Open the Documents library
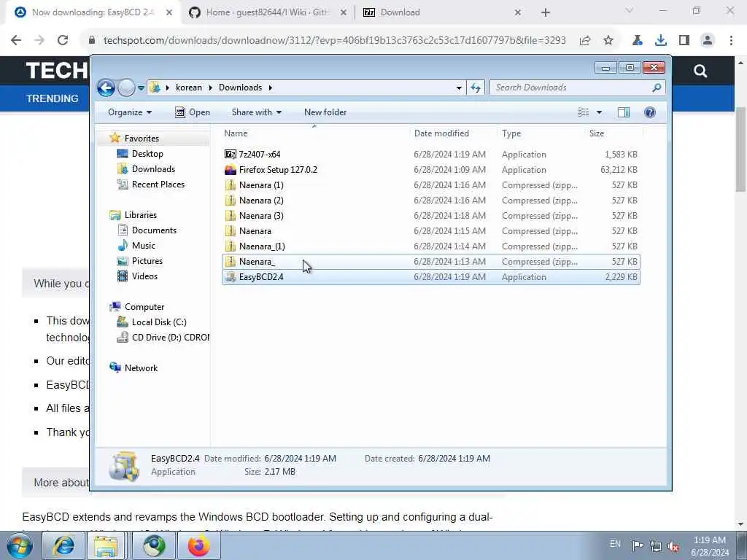 [154, 230]
